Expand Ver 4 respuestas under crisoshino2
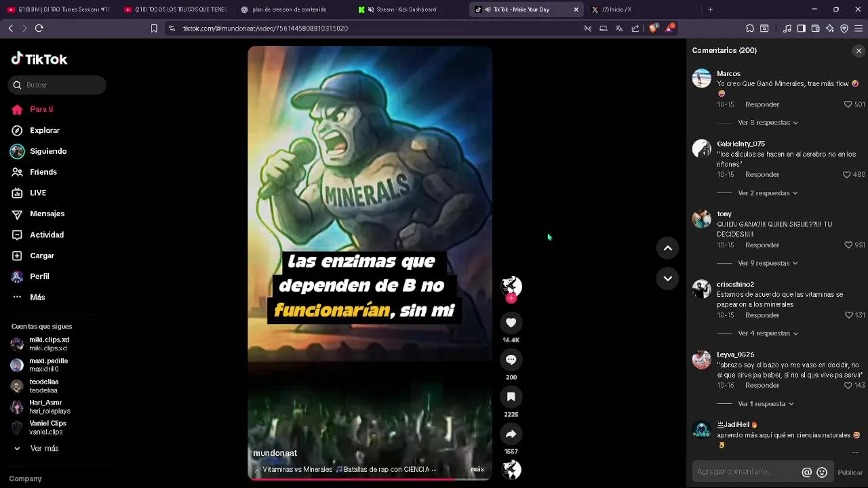Viewport: 868px width, 488px height. click(x=768, y=333)
